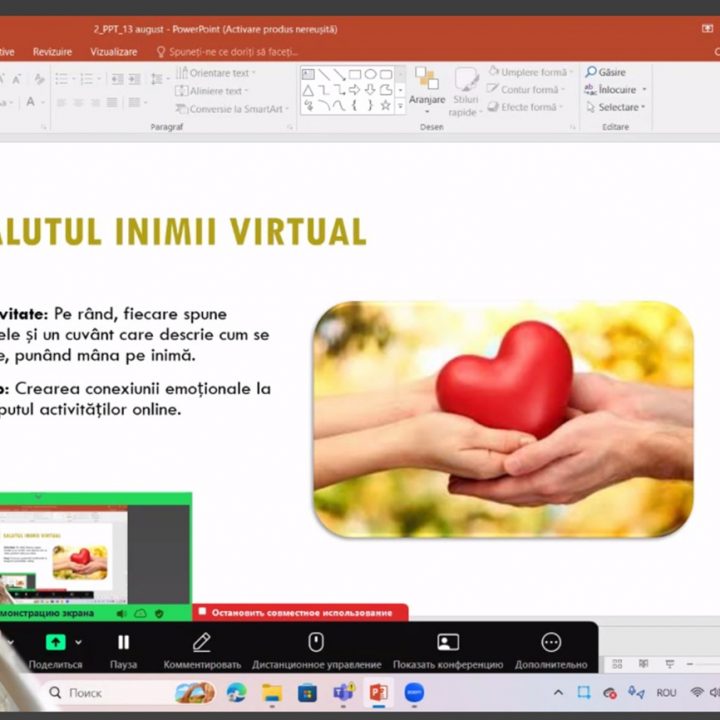Viewport: 720px width, 720px height.
Task: Open Microsoft Edge from the taskbar
Action: (236, 692)
